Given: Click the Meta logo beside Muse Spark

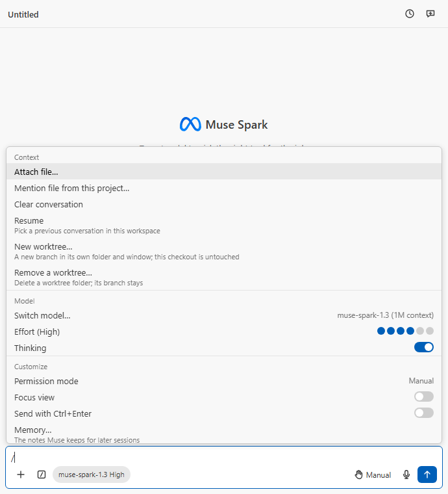Looking at the screenshot, I should (190, 124).
